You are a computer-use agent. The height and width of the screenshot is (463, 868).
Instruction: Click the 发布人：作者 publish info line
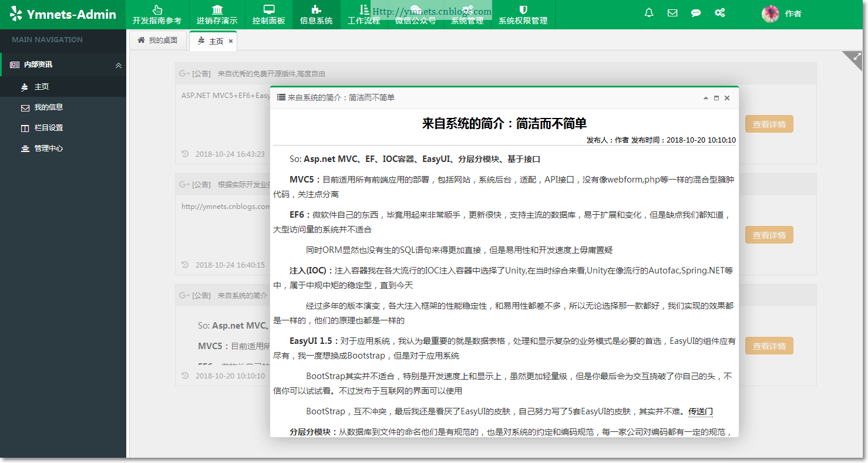(x=661, y=140)
